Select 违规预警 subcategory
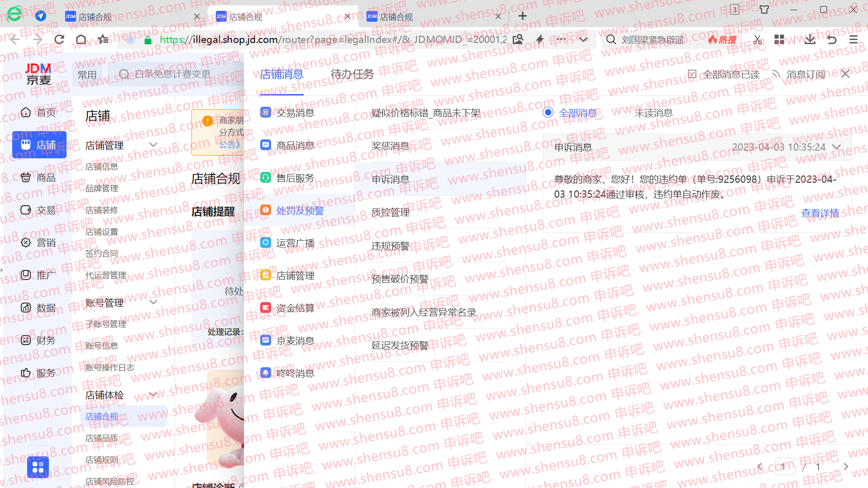 [x=390, y=246]
